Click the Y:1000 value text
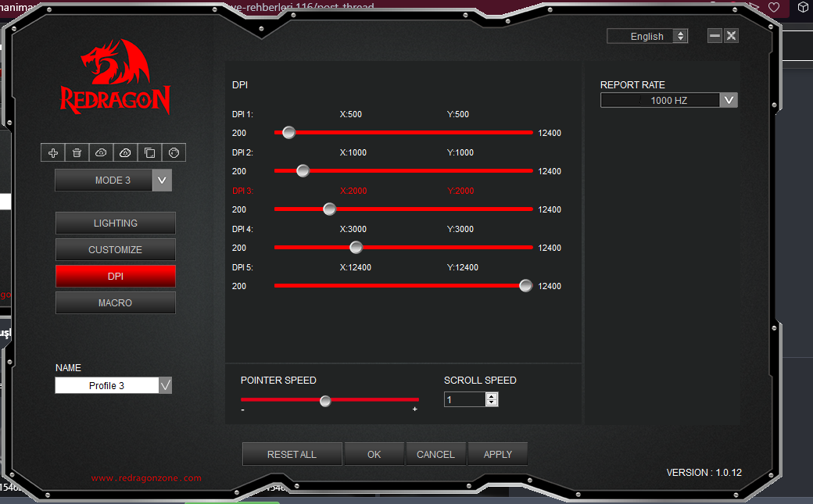813x504 pixels. pyautogui.click(x=460, y=152)
